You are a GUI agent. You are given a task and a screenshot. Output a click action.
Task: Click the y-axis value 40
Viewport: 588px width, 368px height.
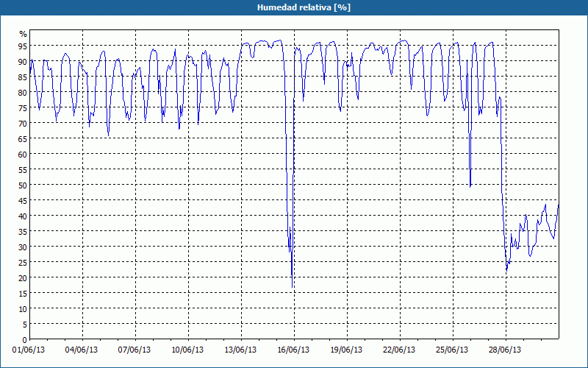tap(23, 216)
